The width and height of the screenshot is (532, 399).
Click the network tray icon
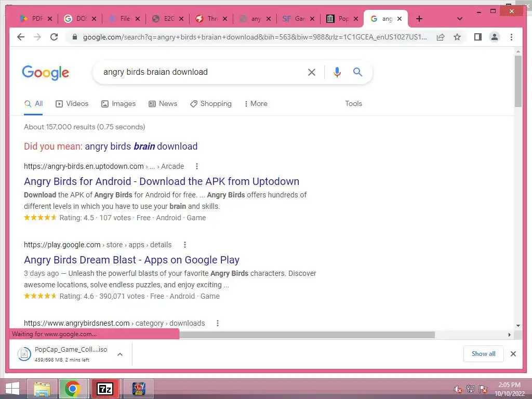coord(471,389)
